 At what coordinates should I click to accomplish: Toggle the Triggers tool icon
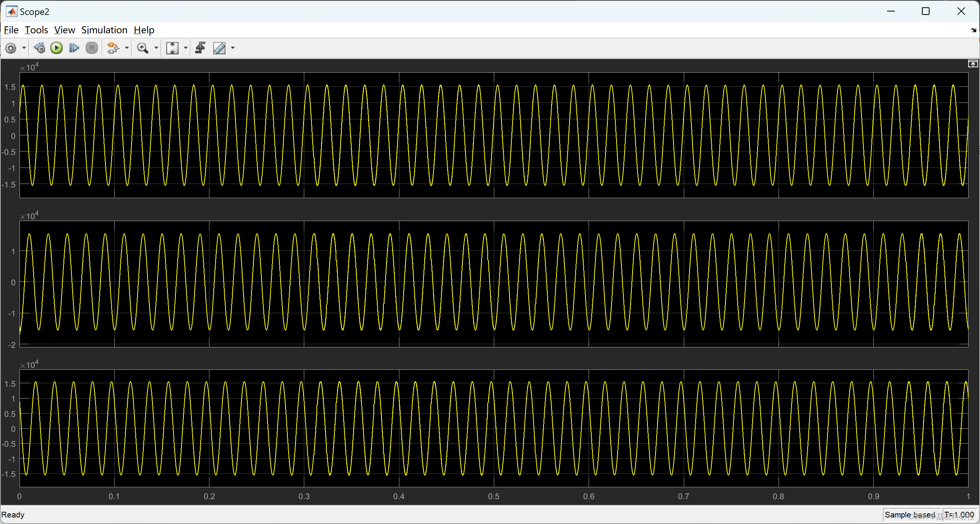pyautogui.click(x=200, y=48)
